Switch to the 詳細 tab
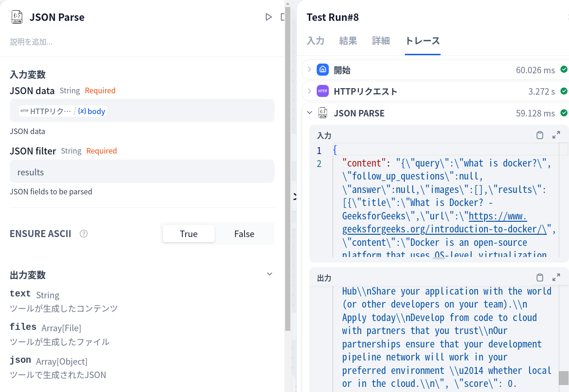 pyautogui.click(x=381, y=41)
